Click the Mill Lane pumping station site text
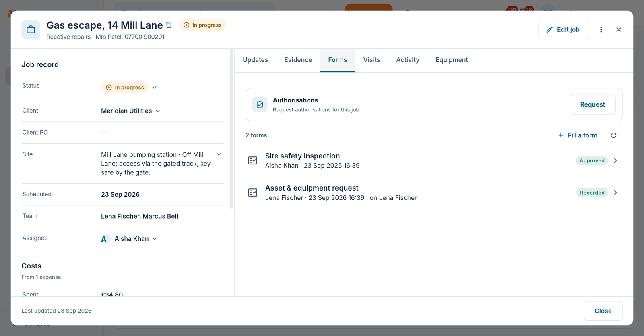 point(156,164)
